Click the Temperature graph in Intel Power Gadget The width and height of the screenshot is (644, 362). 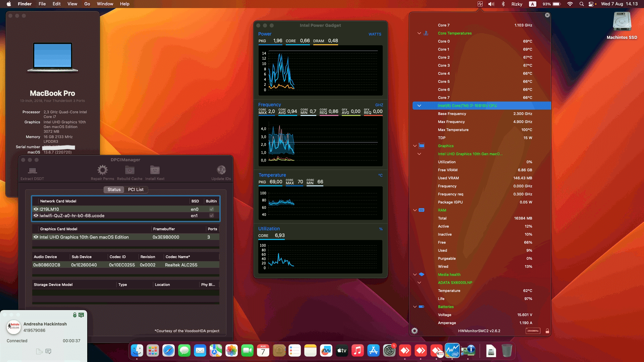[320, 203]
